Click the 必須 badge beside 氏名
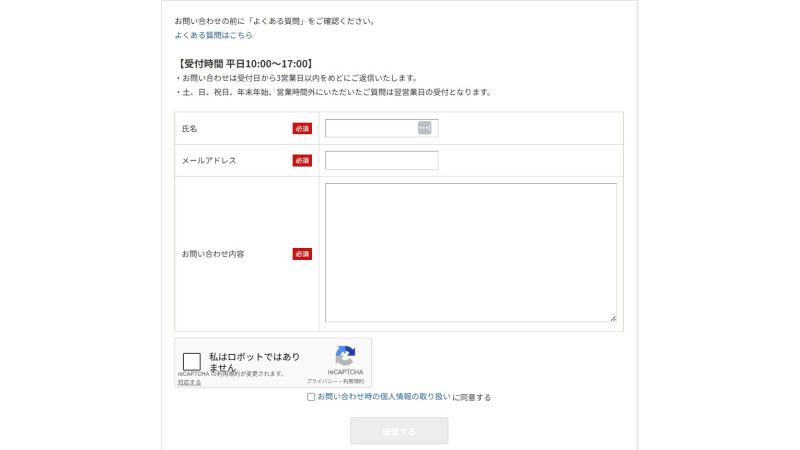 302,129
